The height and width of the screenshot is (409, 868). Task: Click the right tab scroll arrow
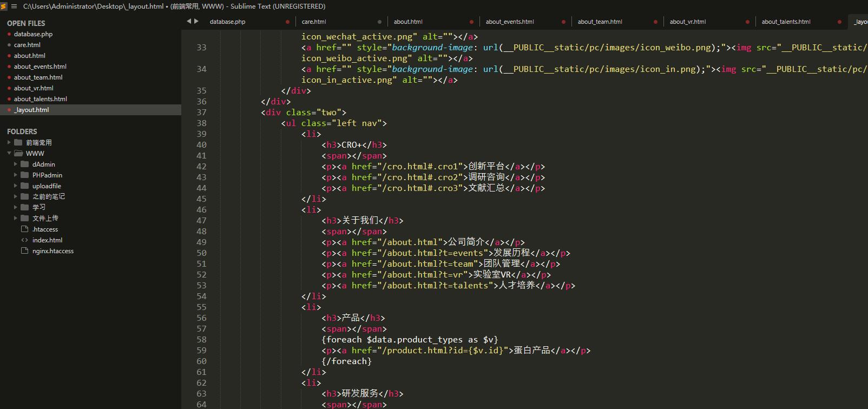pos(196,21)
